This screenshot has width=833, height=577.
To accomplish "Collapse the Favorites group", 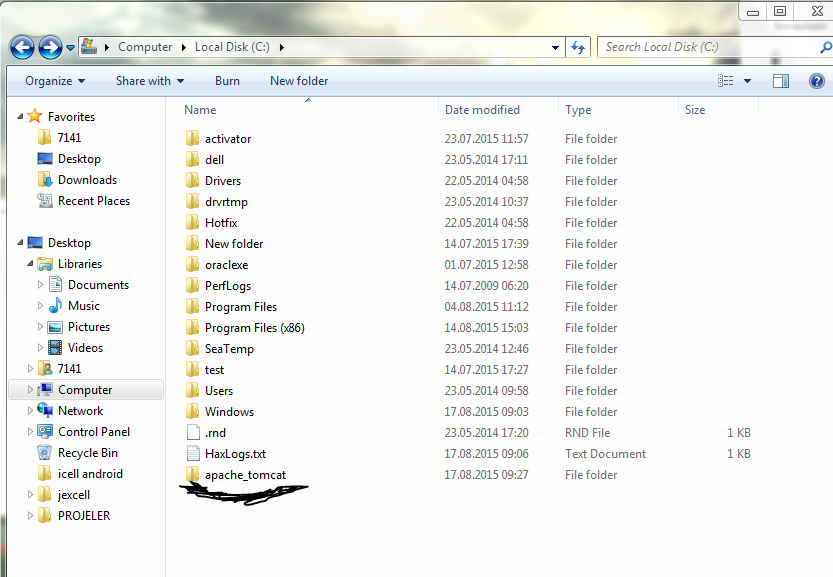I will click(x=20, y=116).
